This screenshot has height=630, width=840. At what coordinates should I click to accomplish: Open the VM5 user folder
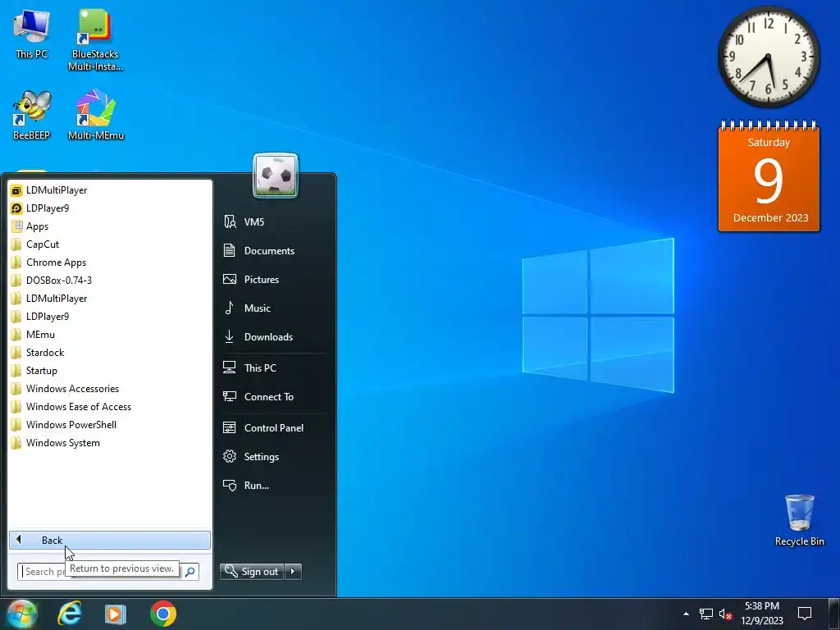coord(273,221)
